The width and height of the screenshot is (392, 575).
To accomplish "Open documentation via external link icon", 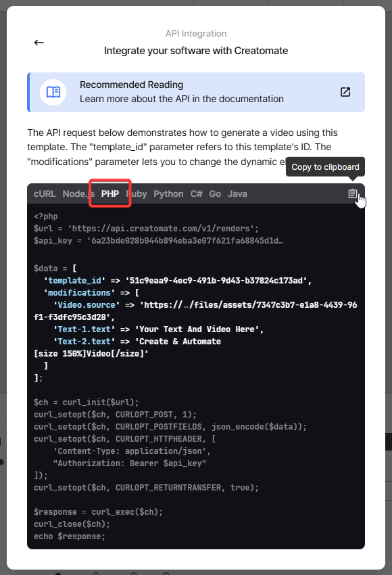I will pos(345,92).
